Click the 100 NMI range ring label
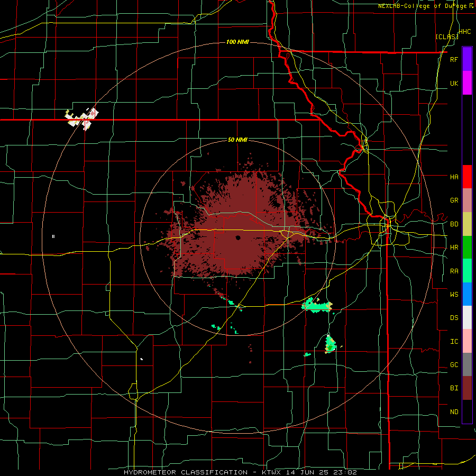This screenshot has height=476, width=476. (237, 42)
